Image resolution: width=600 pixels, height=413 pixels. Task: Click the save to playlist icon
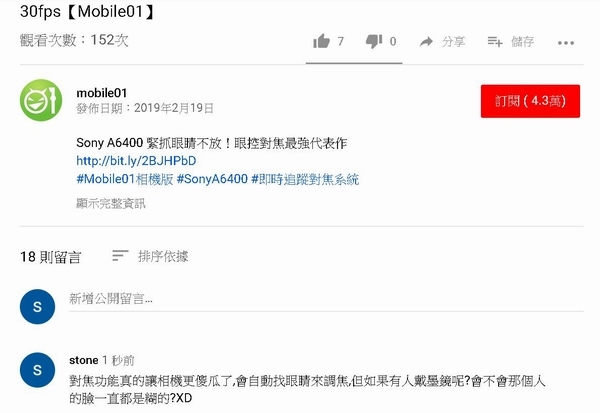click(495, 42)
